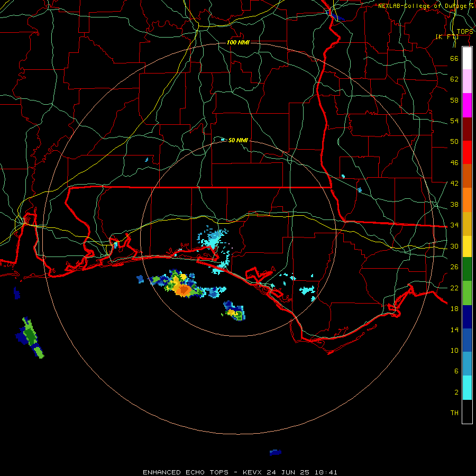Click the "TH" threshold legend label
The width and height of the screenshot is (476, 476).
[x=454, y=413]
